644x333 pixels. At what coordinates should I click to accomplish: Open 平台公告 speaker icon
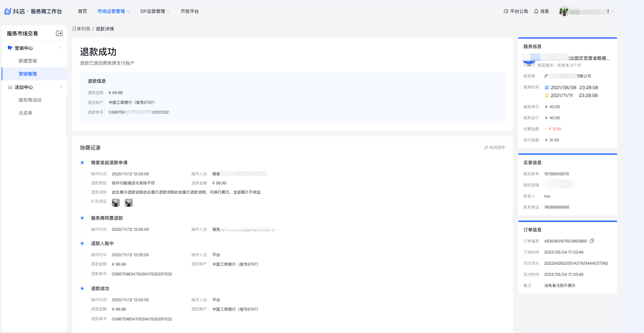(506, 11)
